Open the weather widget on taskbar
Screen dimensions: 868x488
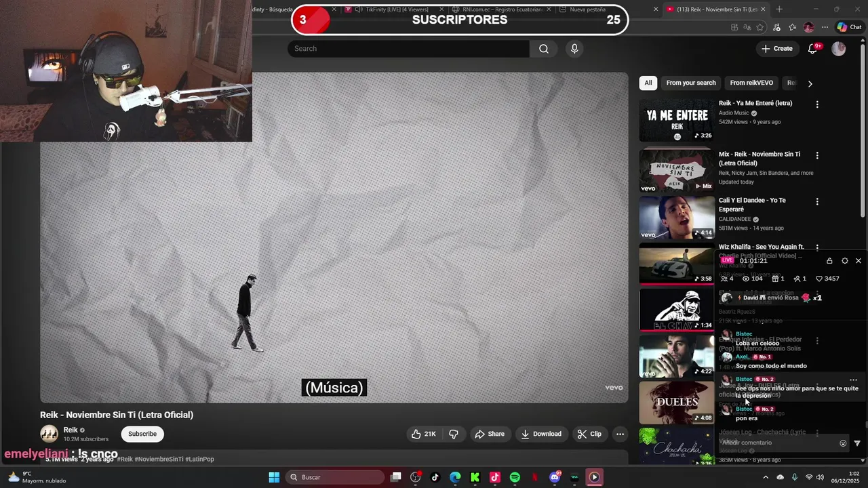click(37, 477)
